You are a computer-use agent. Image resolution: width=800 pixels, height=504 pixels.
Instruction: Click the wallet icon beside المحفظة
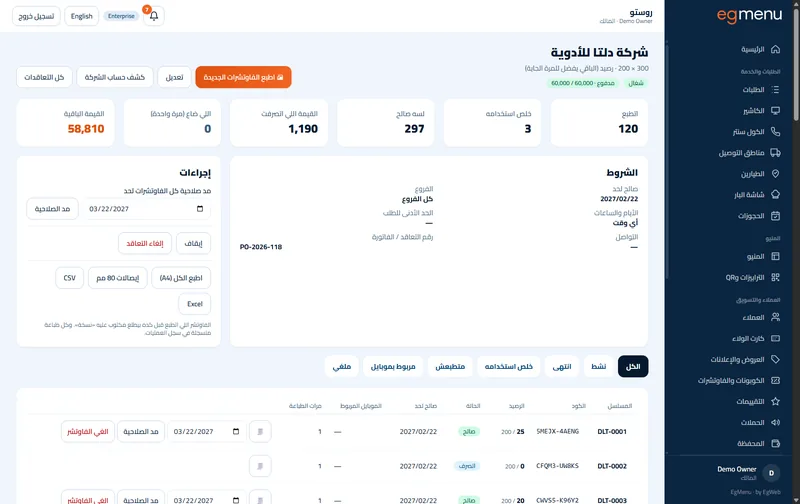pyautogui.click(x=776, y=443)
